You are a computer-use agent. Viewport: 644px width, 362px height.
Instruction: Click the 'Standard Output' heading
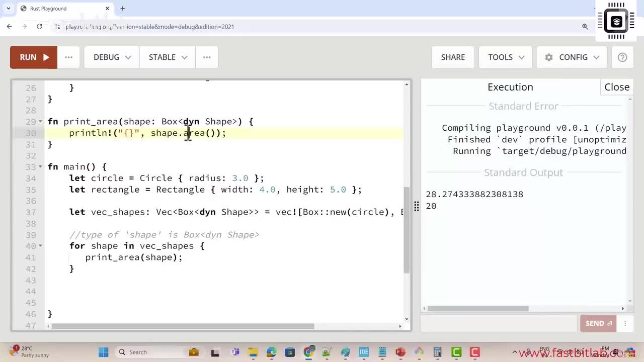click(x=523, y=172)
